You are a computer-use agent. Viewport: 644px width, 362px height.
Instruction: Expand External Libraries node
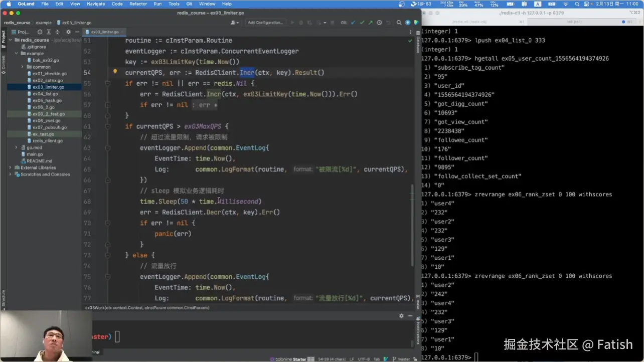pos(10,167)
